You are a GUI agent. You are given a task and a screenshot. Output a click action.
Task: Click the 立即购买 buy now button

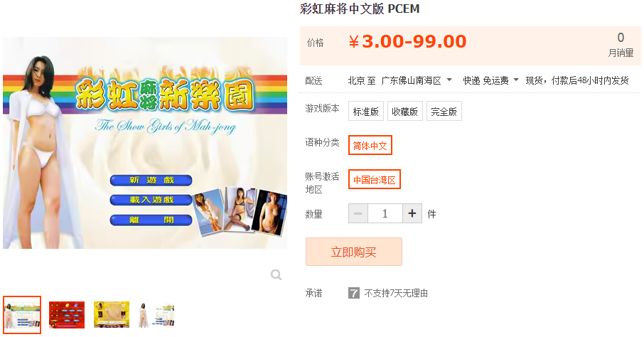coord(353,252)
